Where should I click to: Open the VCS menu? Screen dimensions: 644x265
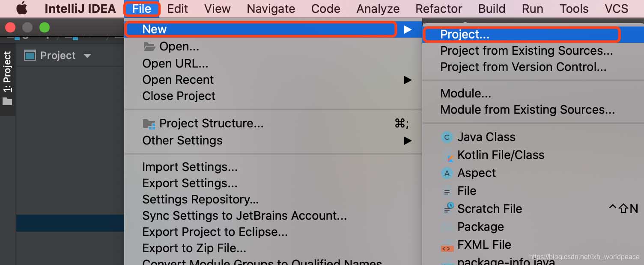tap(616, 9)
